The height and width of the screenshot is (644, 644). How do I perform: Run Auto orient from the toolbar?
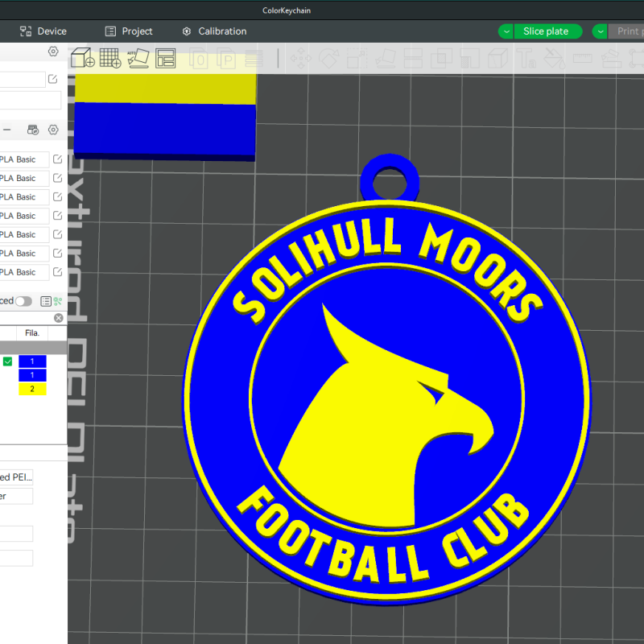tap(138, 58)
